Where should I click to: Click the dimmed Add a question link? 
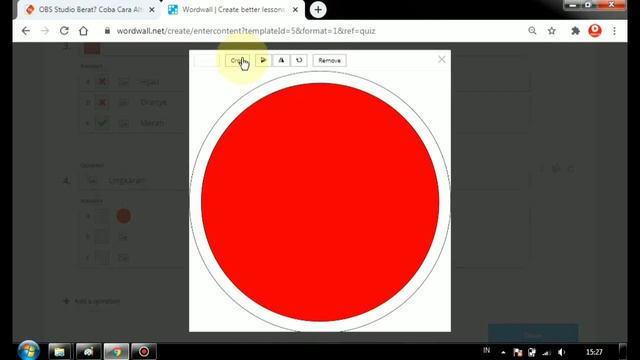(x=92, y=301)
